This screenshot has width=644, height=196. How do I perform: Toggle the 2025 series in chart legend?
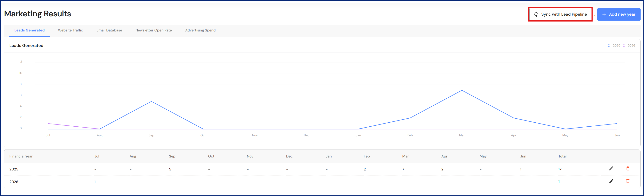614,46
